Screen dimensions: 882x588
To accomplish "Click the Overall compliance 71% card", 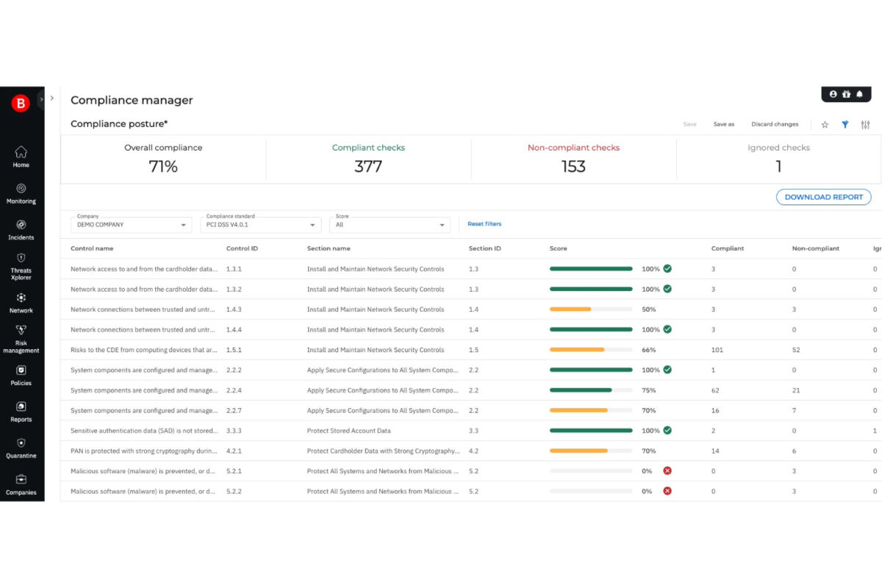I will tap(163, 158).
